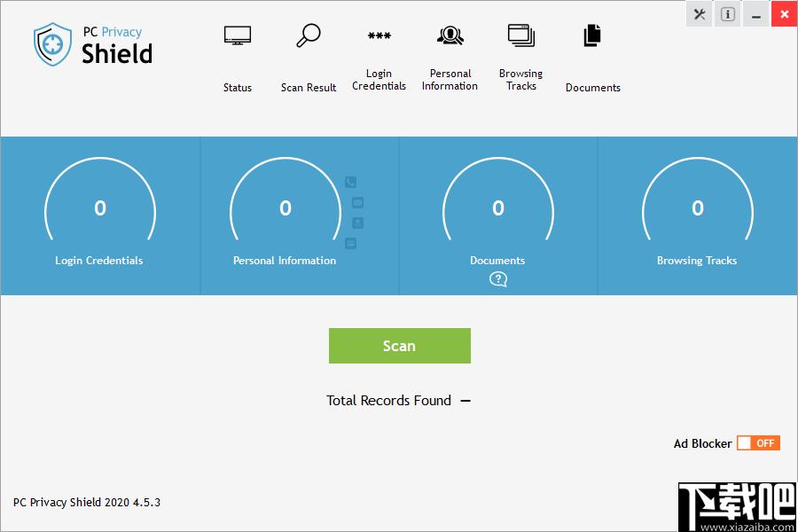
Task: Select the Personal Information tab
Action: pos(450,59)
